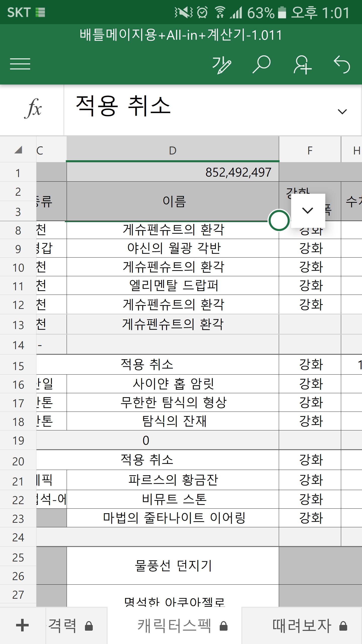Open the search magnifier tool

[261, 64]
